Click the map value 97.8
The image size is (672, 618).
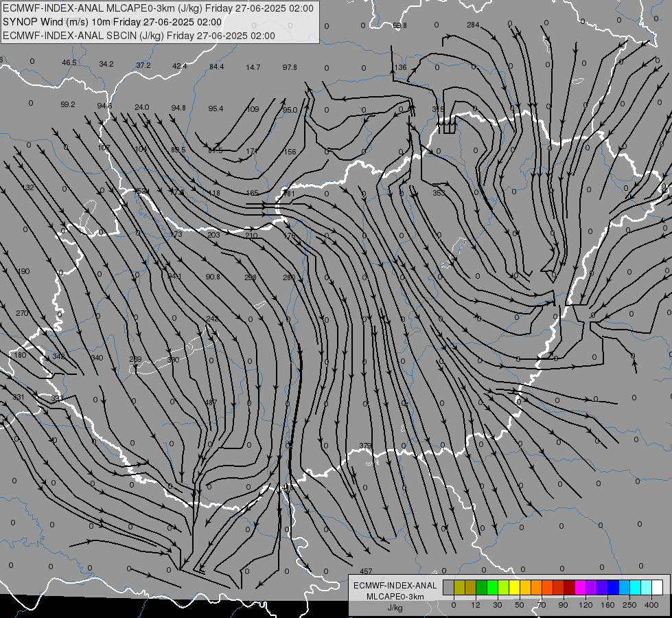coord(290,67)
